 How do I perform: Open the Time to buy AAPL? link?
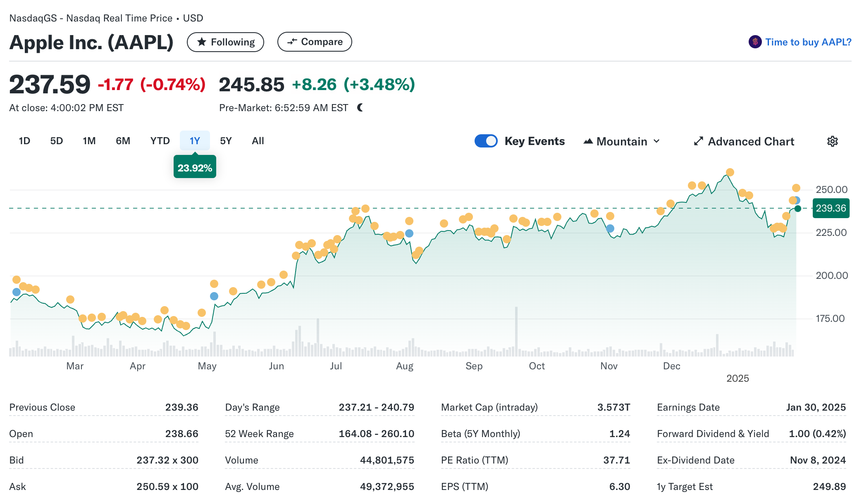[808, 42]
